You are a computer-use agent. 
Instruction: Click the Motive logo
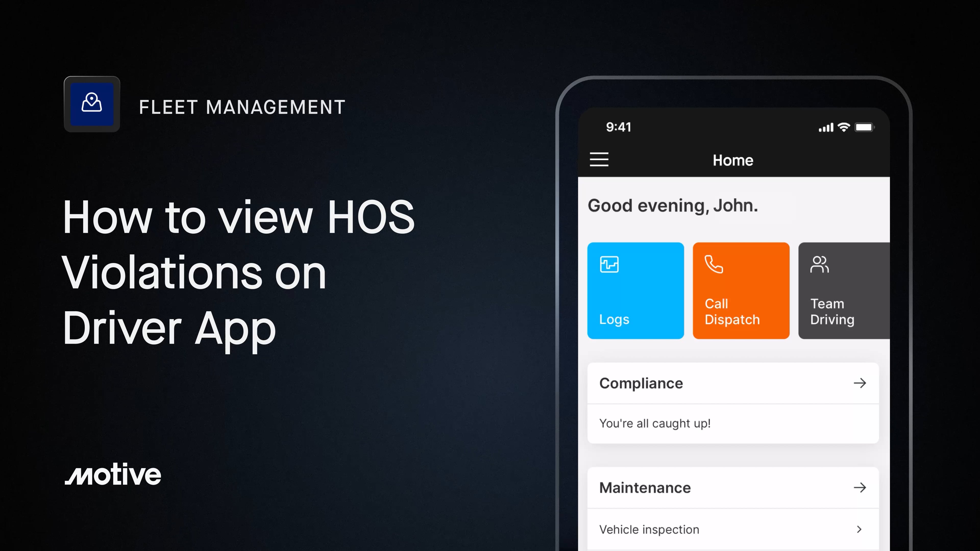(113, 474)
